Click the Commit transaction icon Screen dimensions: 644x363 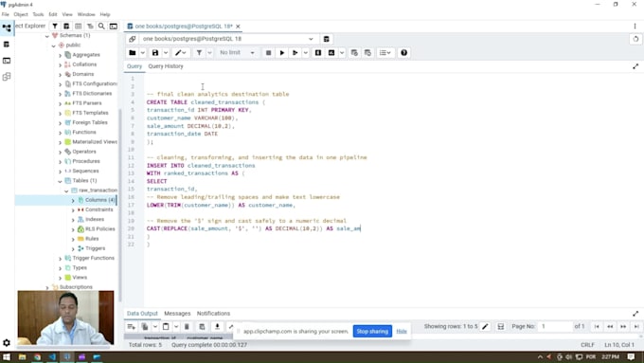point(354,53)
